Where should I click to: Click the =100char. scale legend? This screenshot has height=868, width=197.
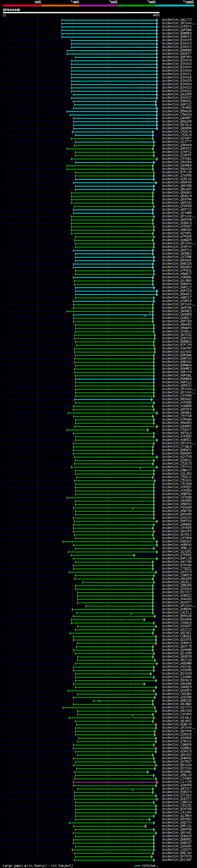146,865
